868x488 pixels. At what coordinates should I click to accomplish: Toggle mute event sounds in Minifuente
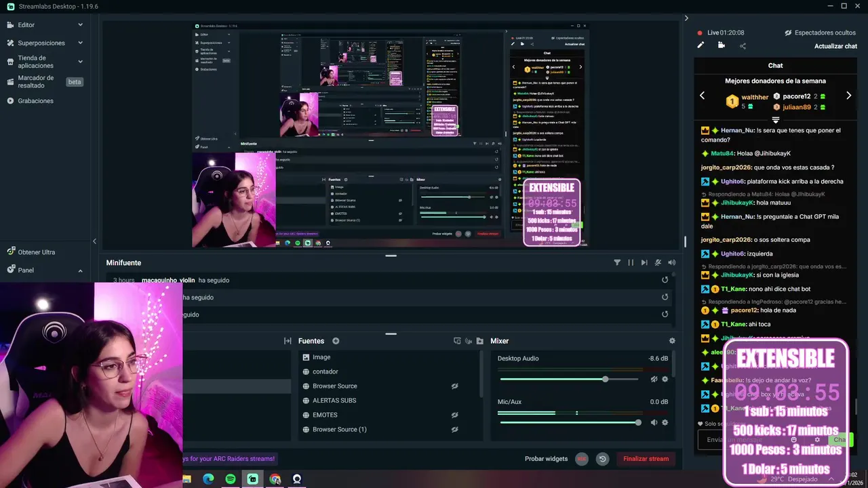(x=658, y=262)
